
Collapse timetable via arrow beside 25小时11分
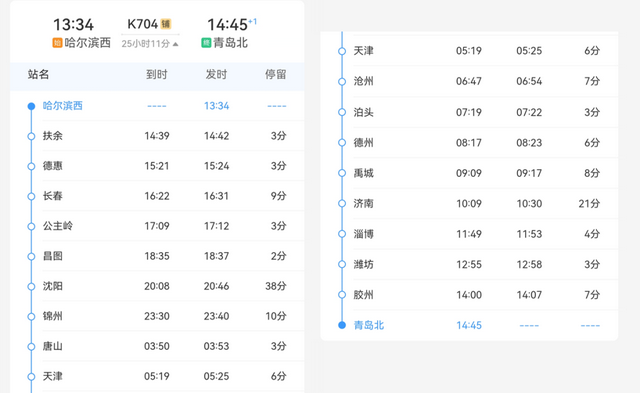(x=176, y=44)
